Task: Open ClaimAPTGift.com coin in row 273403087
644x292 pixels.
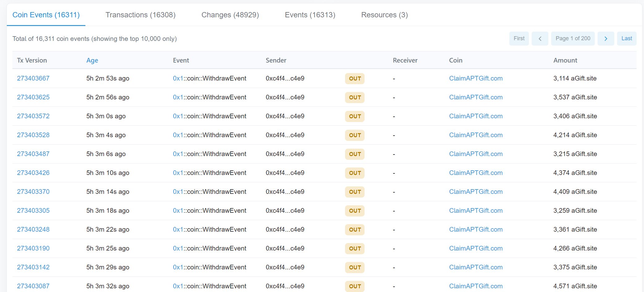Action: (x=476, y=286)
